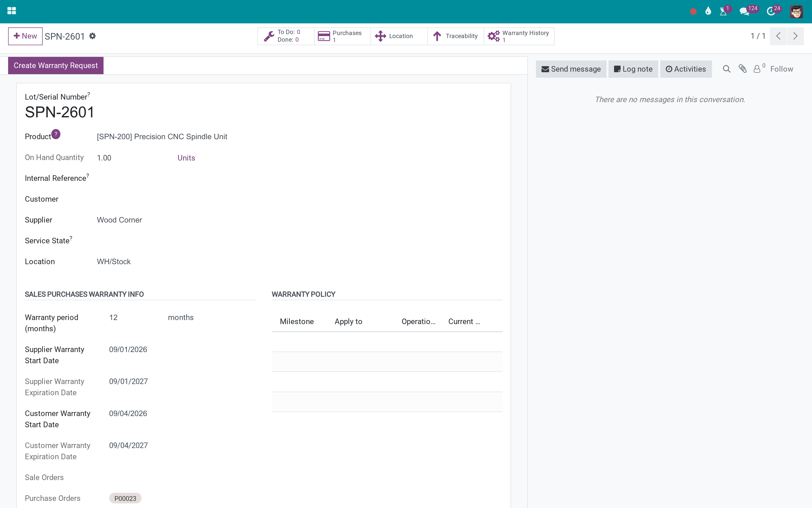This screenshot has width=812, height=508.
Task: Search messages with magnifier icon
Action: click(x=726, y=69)
